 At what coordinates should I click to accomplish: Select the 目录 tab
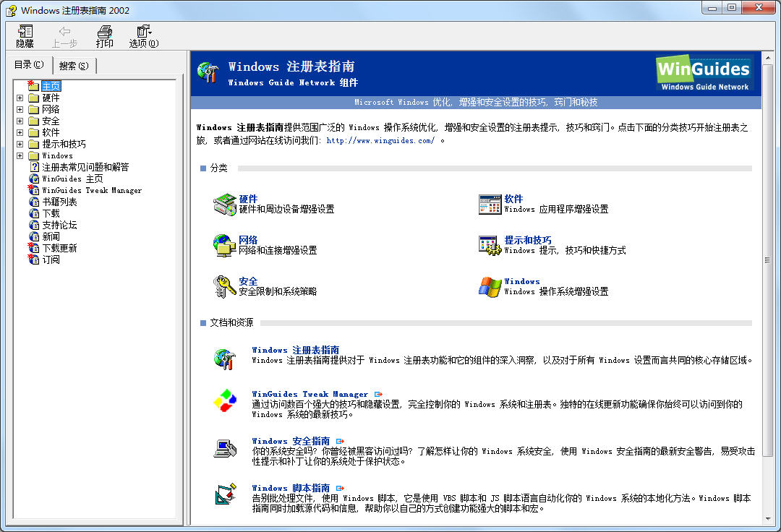pos(28,64)
